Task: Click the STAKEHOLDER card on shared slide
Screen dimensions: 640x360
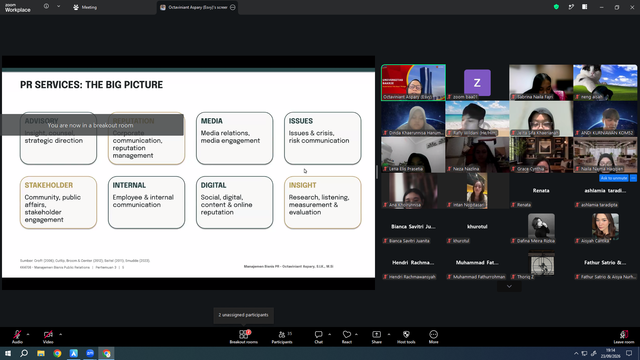Action: pos(58,202)
